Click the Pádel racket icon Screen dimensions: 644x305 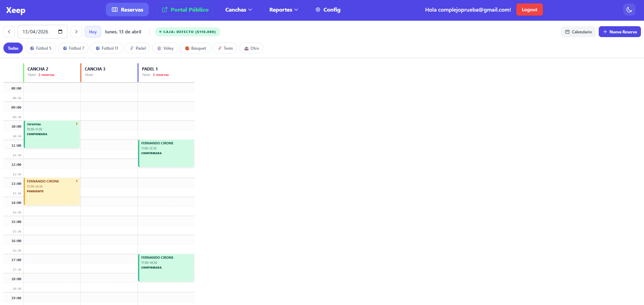132,48
